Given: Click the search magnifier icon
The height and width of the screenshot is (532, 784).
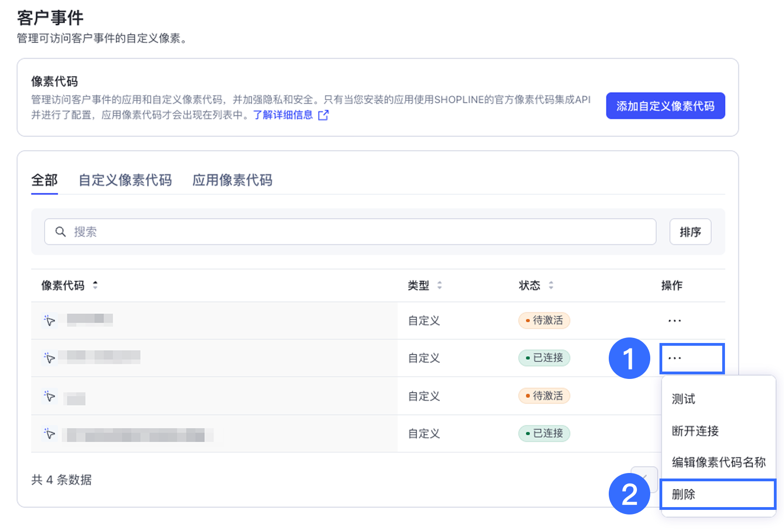Looking at the screenshot, I should 60,231.
